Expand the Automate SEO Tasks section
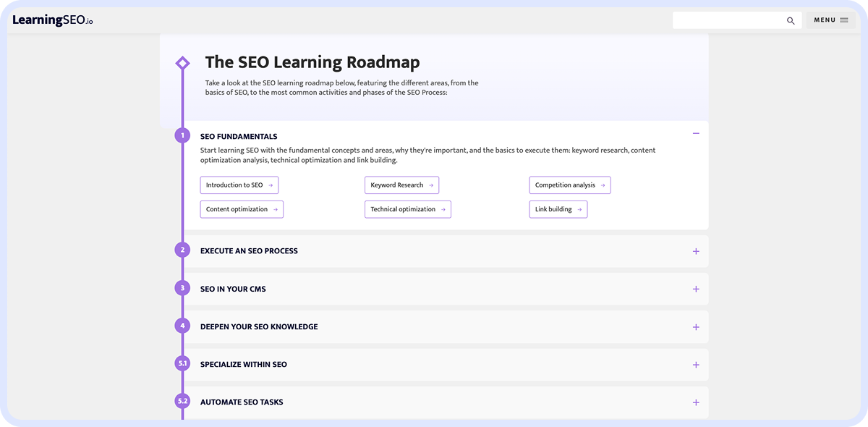This screenshot has height=427, width=868. click(x=695, y=402)
